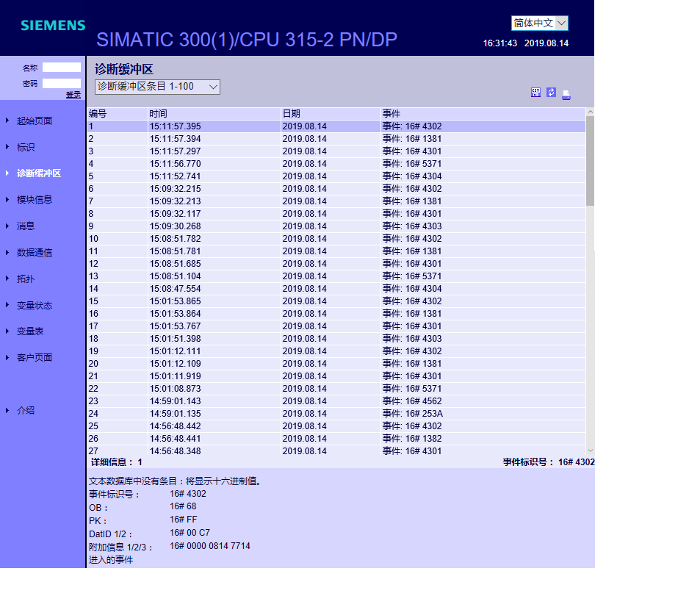Open 标识 in the sidebar
This screenshot has width=700, height=596.
click(x=26, y=147)
